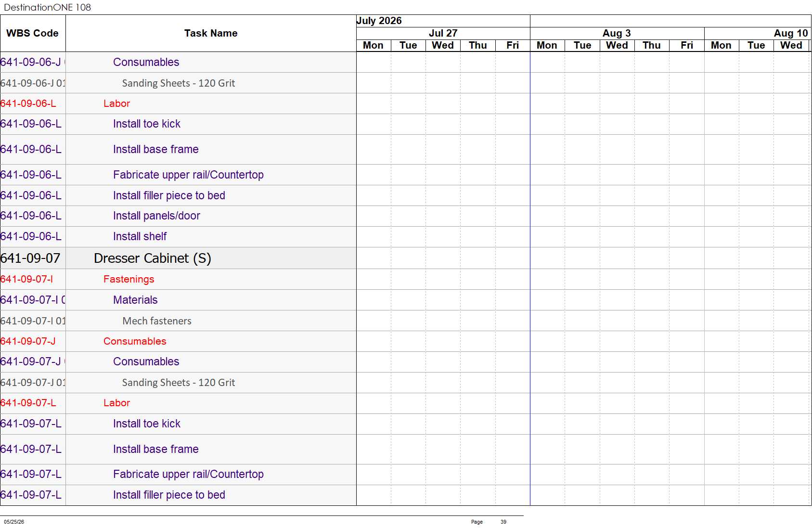Click Fri under the Jul 27 week

pos(513,45)
